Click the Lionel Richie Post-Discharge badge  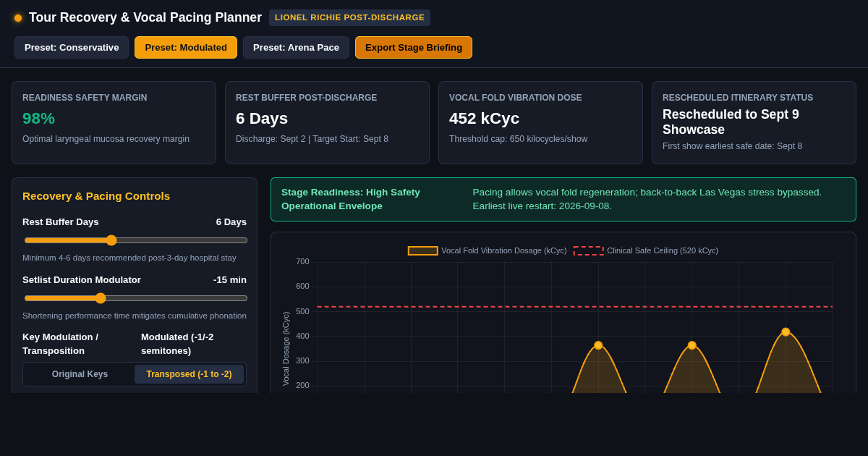[x=349, y=17]
